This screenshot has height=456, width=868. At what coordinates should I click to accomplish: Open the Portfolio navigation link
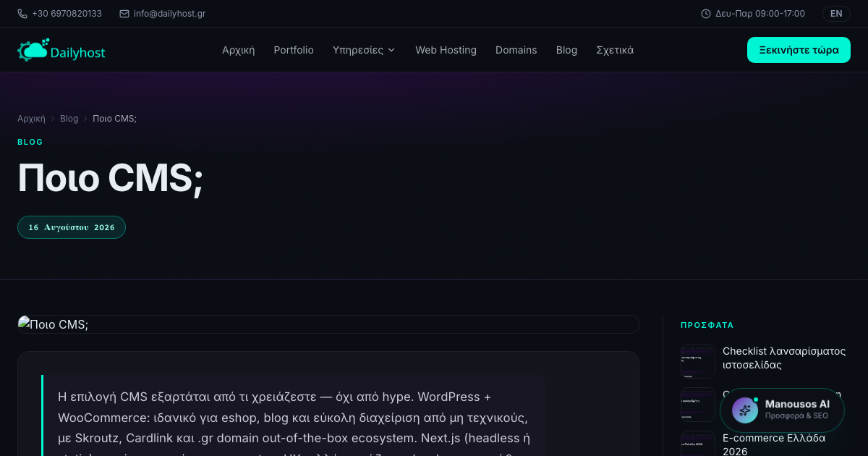[x=294, y=50]
